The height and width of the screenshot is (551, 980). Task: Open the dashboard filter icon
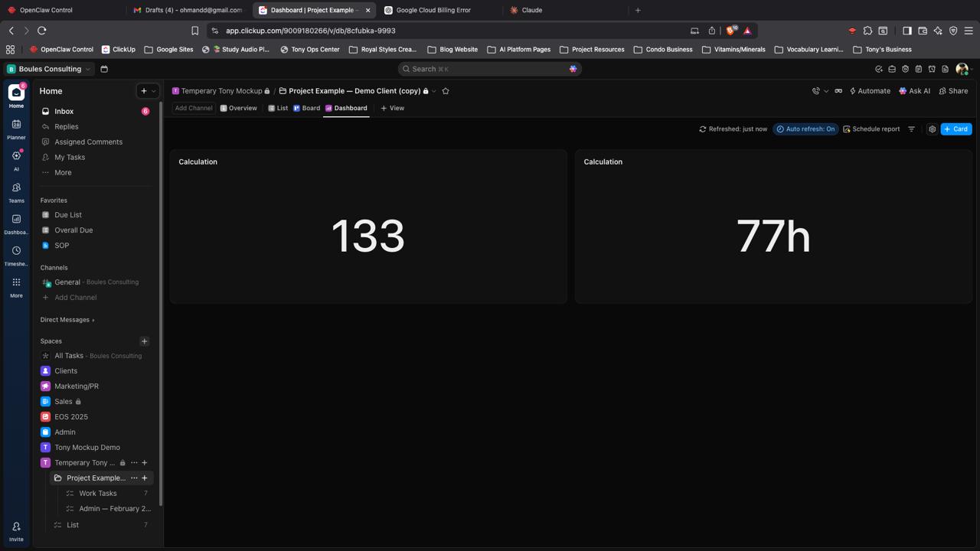911,129
